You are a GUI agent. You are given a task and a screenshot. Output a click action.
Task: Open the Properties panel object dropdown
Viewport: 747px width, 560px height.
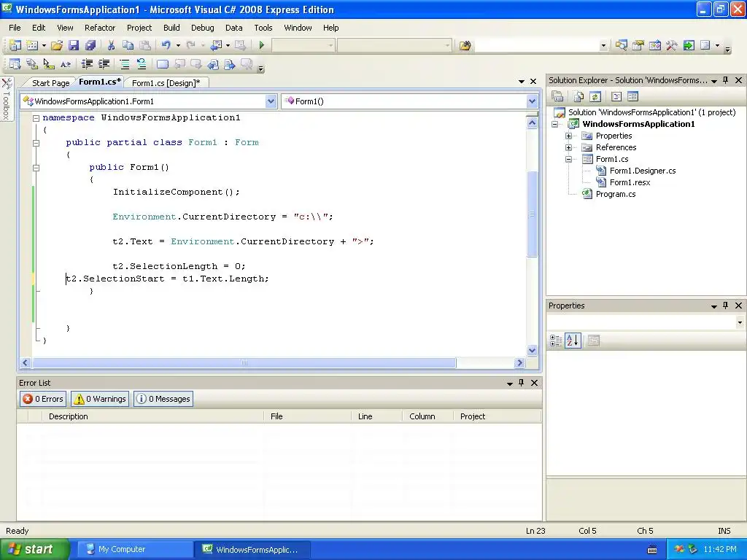(740, 323)
